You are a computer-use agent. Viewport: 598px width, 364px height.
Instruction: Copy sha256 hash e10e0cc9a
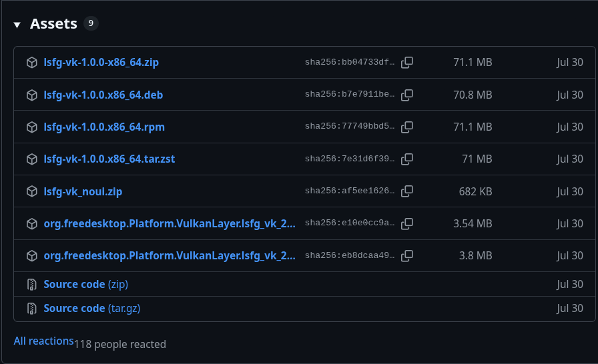tap(407, 223)
